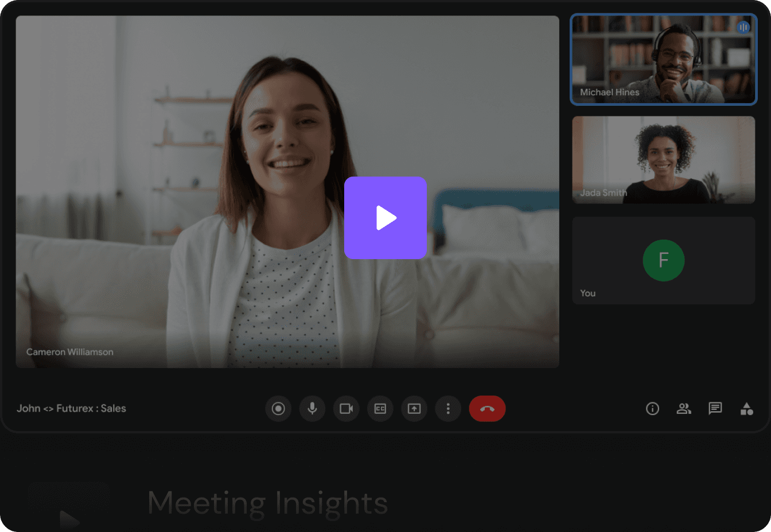Open meeting details info icon
Viewport: 771px width, 532px height.
click(652, 409)
